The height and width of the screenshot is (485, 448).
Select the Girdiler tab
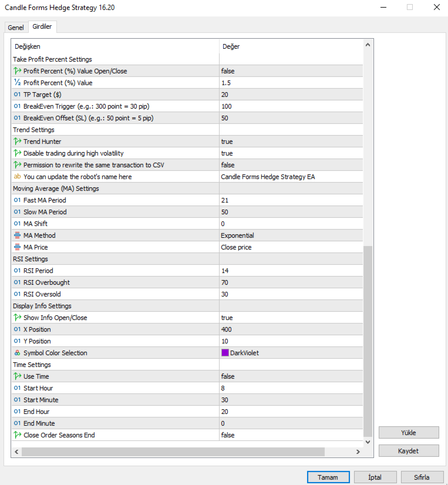coord(42,27)
